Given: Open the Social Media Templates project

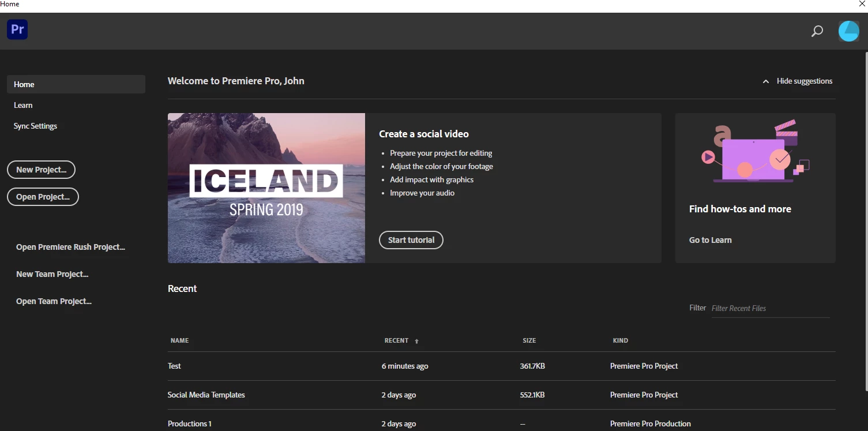Looking at the screenshot, I should [206, 395].
